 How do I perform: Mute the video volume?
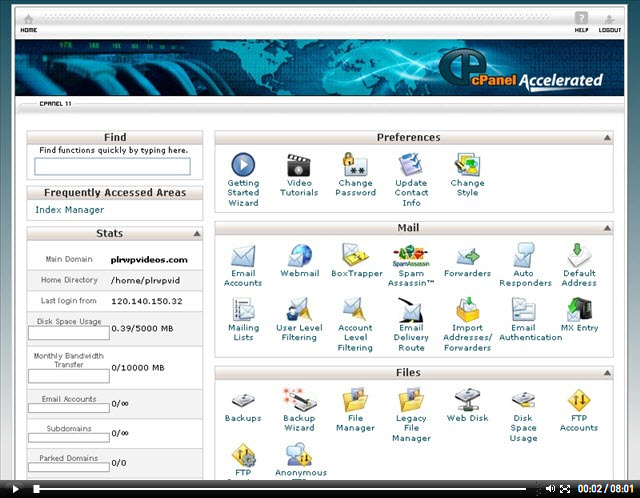tap(550, 489)
